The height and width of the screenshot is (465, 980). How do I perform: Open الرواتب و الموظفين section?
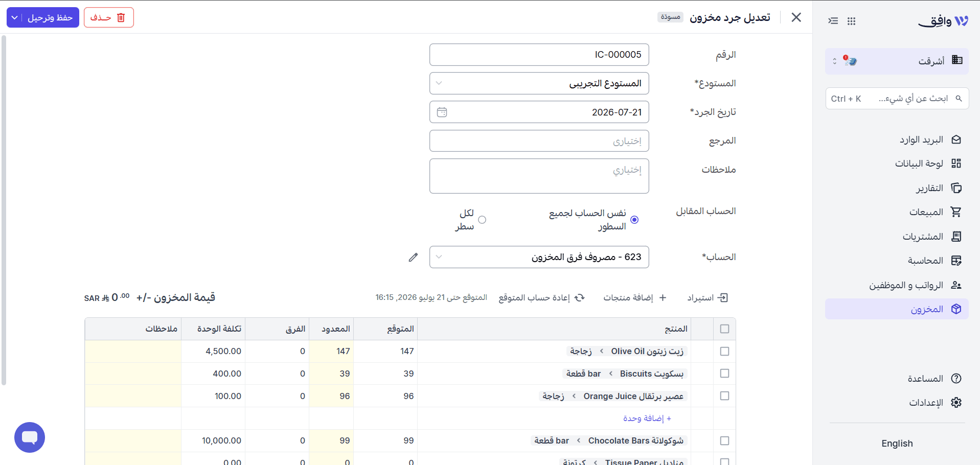[897, 285]
